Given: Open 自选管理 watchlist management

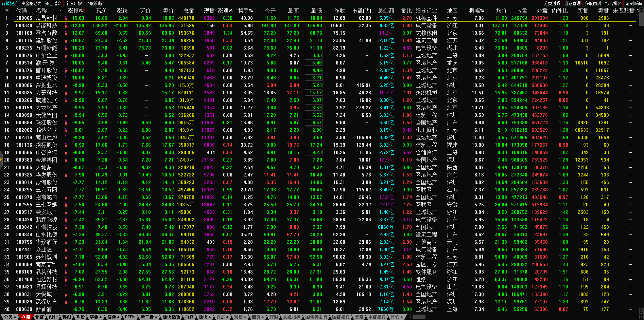Looking at the screenshot, I should tap(572, 3).
